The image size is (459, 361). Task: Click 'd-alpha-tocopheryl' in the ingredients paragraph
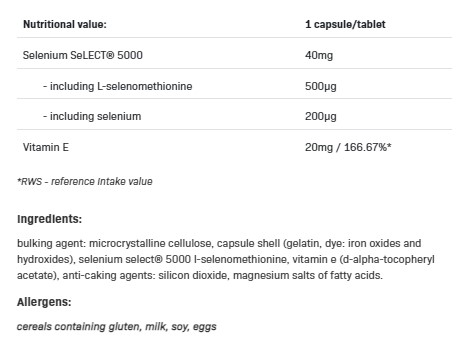pos(389,259)
